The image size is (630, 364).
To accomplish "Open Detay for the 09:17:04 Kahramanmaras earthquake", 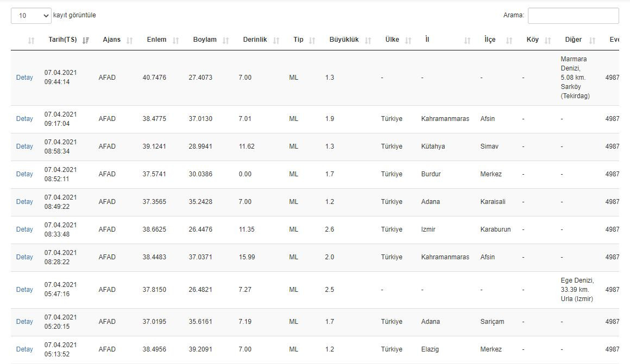I will pos(24,119).
